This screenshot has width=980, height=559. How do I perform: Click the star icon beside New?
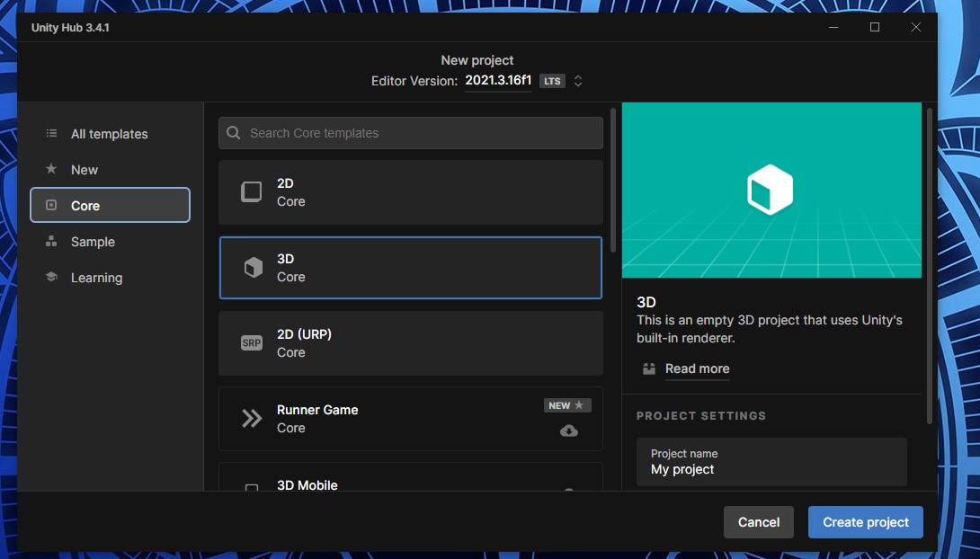[x=51, y=169]
